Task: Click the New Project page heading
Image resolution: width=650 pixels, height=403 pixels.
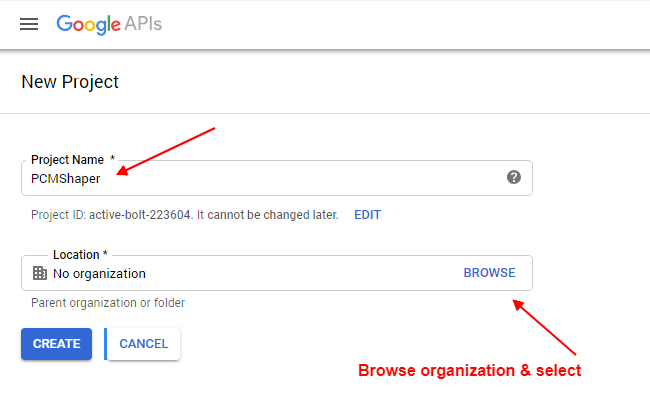Action: click(x=70, y=82)
